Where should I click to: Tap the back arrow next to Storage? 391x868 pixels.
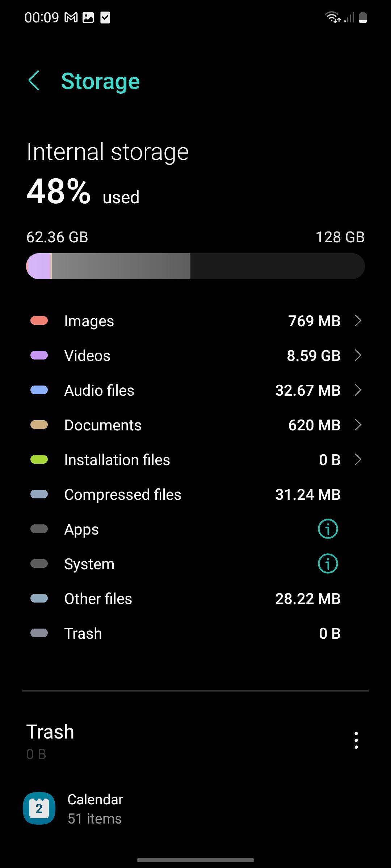click(x=34, y=80)
